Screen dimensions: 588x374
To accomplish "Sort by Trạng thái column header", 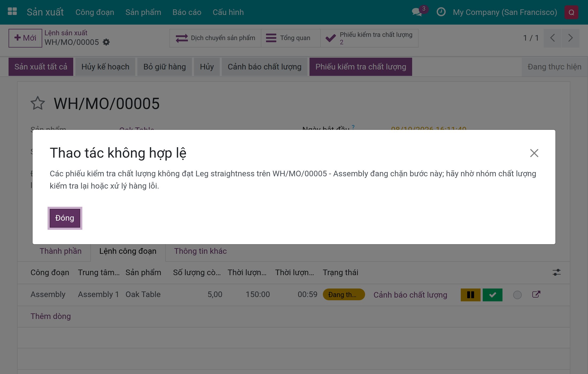I will [341, 272].
